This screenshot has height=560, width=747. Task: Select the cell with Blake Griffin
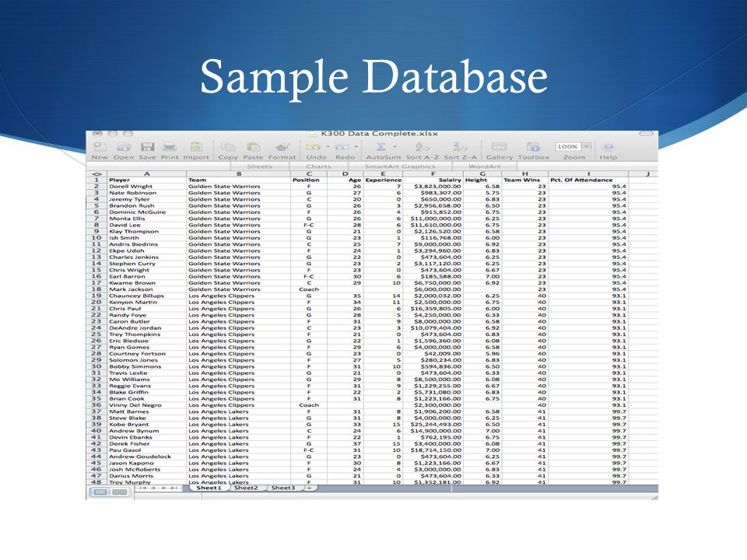pos(147,392)
